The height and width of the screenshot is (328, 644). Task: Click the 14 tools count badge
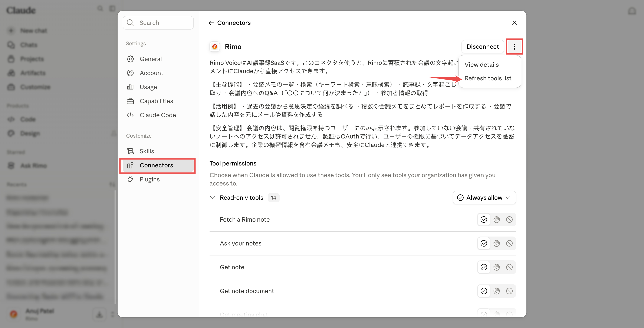[273, 198]
